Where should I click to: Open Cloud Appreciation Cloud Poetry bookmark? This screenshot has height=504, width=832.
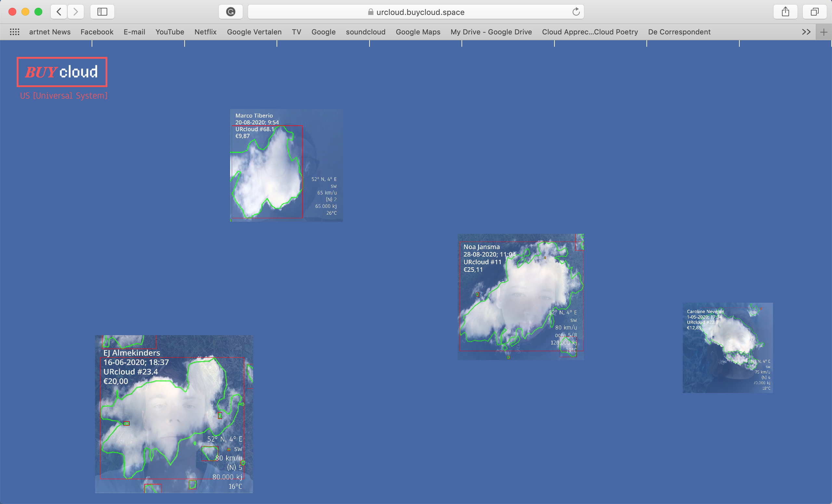(590, 32)
